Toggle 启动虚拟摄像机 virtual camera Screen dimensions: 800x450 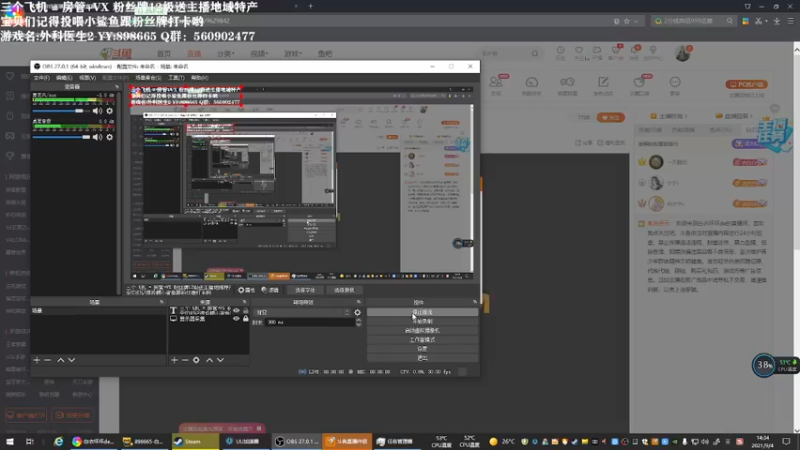422,331
